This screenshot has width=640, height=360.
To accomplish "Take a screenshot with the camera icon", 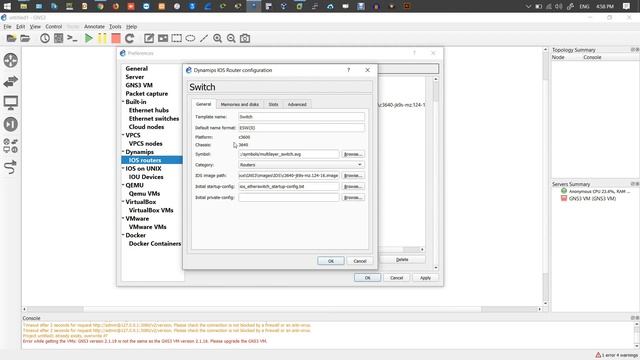I will pos(245,38).
